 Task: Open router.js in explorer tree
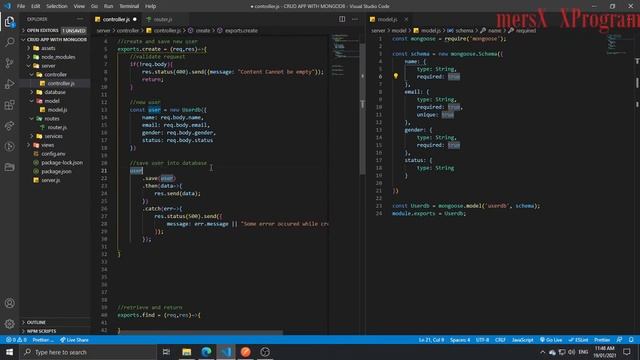[x=57, y=127]
